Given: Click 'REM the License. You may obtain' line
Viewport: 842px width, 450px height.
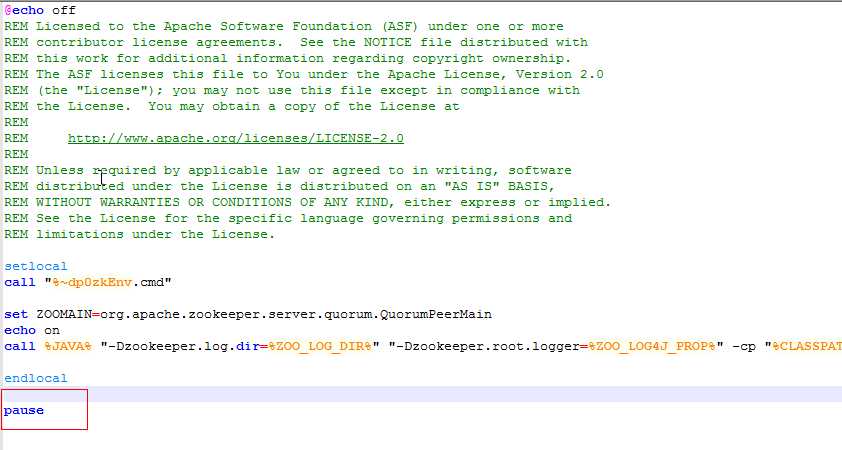Looking at the screenshot, I should (x=232, y=106).
